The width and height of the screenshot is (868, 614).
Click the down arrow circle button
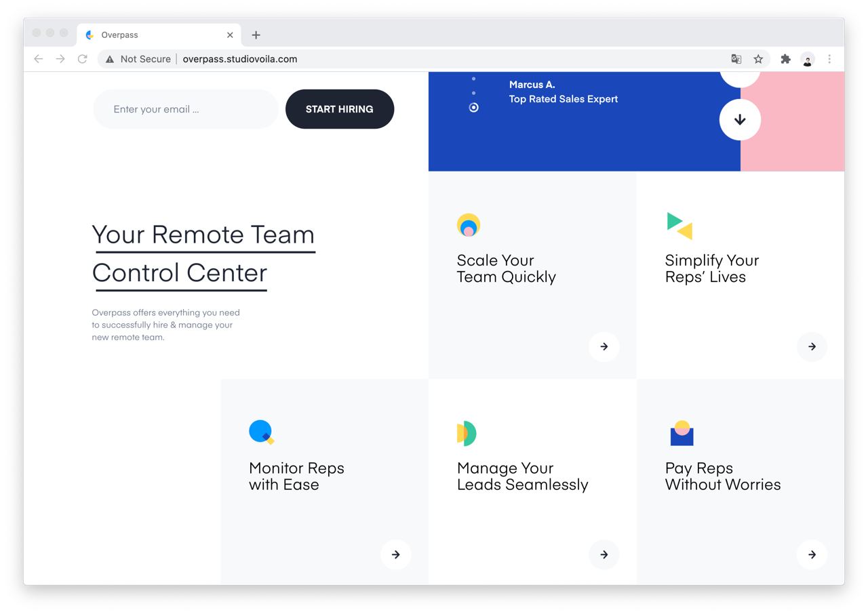coord(740,120)
